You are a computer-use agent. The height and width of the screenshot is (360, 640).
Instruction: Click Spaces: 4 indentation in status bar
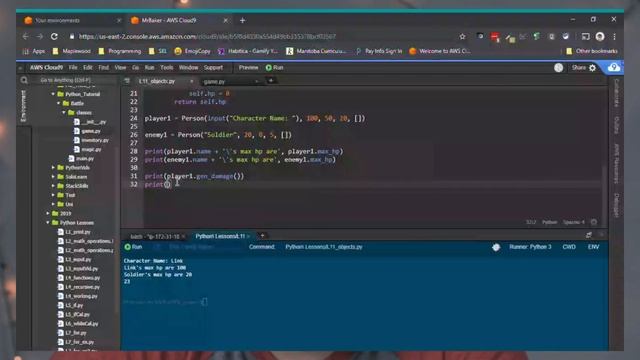(574, 222)
